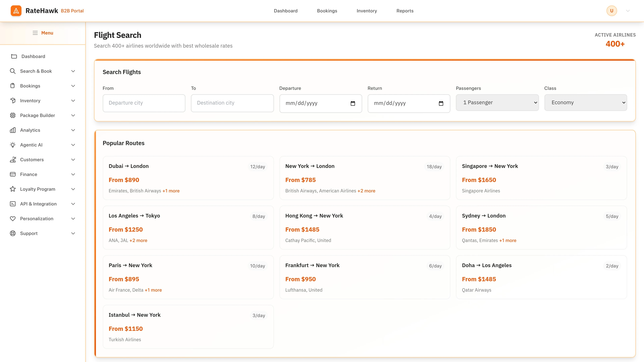The height and width of the screenshot is (362, 644).
Task: Click the Agentic AI lightbulb icon
Action: pyautogui.click(x=13, y=145)
